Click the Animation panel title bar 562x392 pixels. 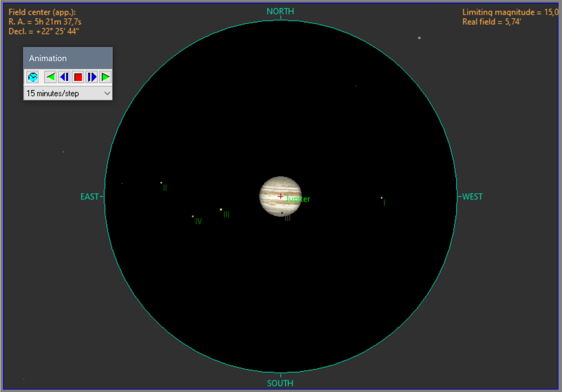pos(68,58)
